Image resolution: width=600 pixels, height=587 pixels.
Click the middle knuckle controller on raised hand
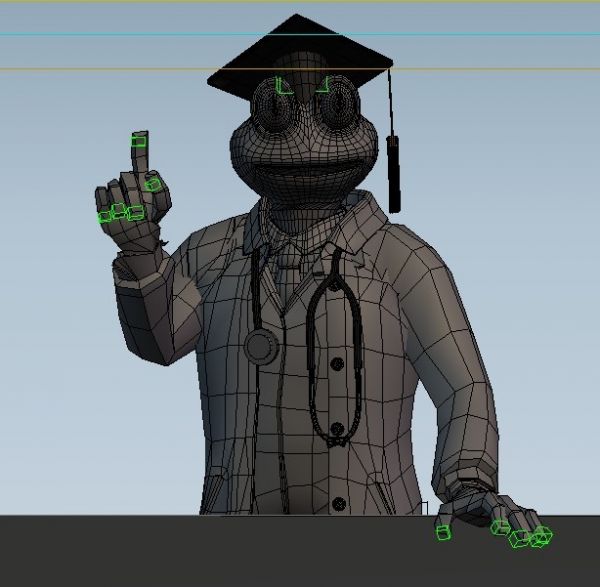(119, 211)
